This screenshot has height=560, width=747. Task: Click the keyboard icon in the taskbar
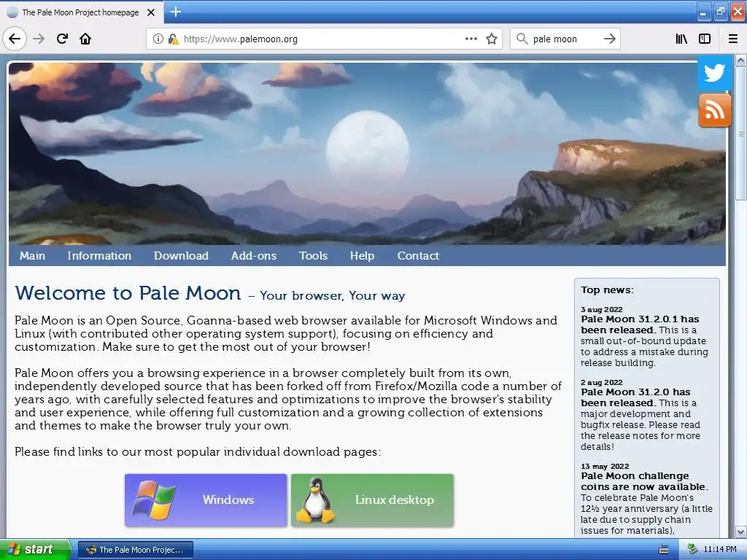[663, 550]
